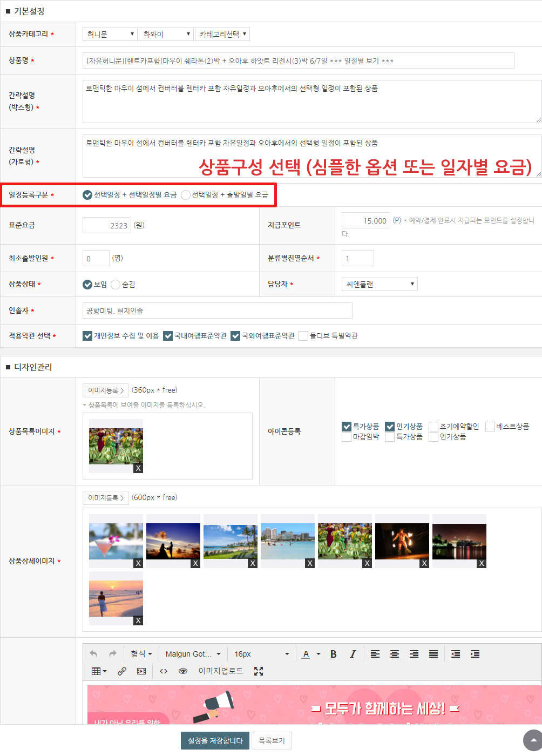Open the 하와이 category dropdown
The width and height of the screenshot is (542, 756).
[x=166, y=34]
